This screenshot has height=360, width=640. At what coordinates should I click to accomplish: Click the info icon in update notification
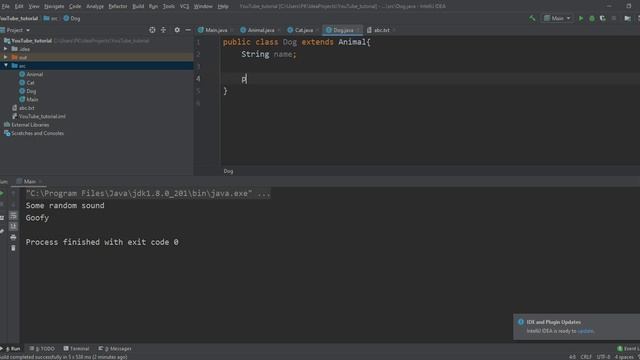[520, 322]
